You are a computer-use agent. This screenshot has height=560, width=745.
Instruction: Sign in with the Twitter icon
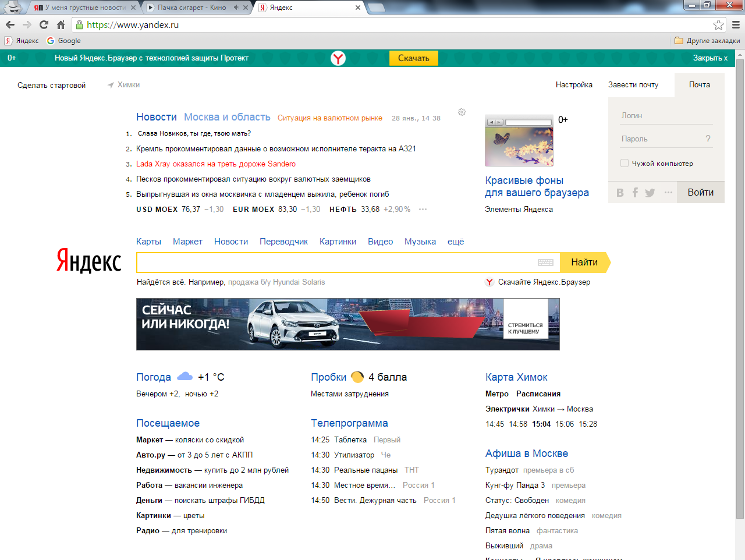[650, 193]
